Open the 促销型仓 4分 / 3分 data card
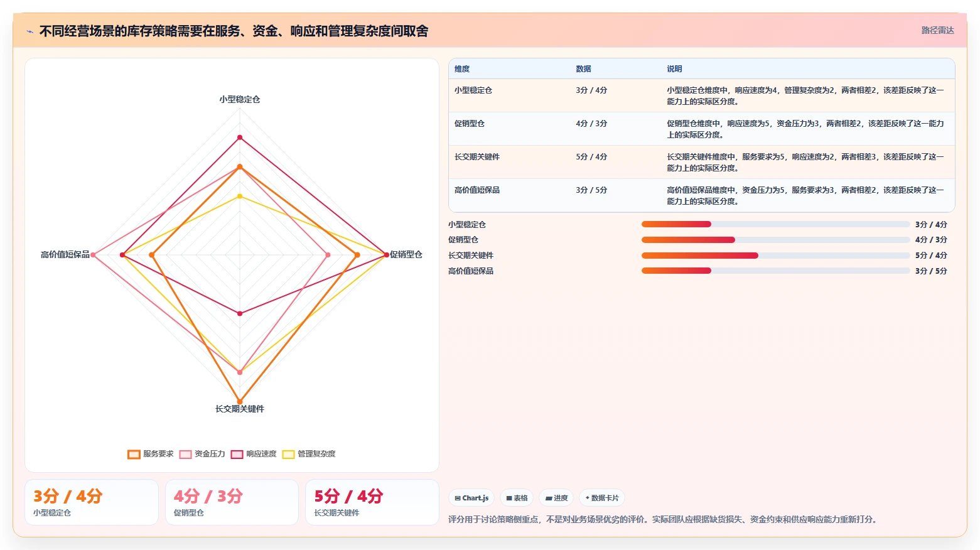This screenshot has height=550, width=980. coord(232,502)
